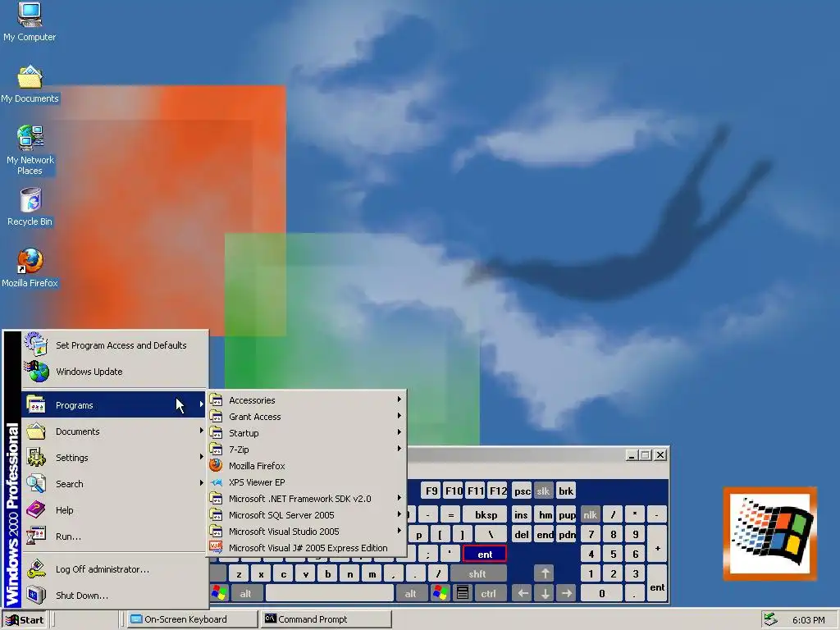This screenshot has height=630, width=840.
Task: Expand Microsoft .NET Framework SDK v2.0 submenu
Action: pos(308,498)
